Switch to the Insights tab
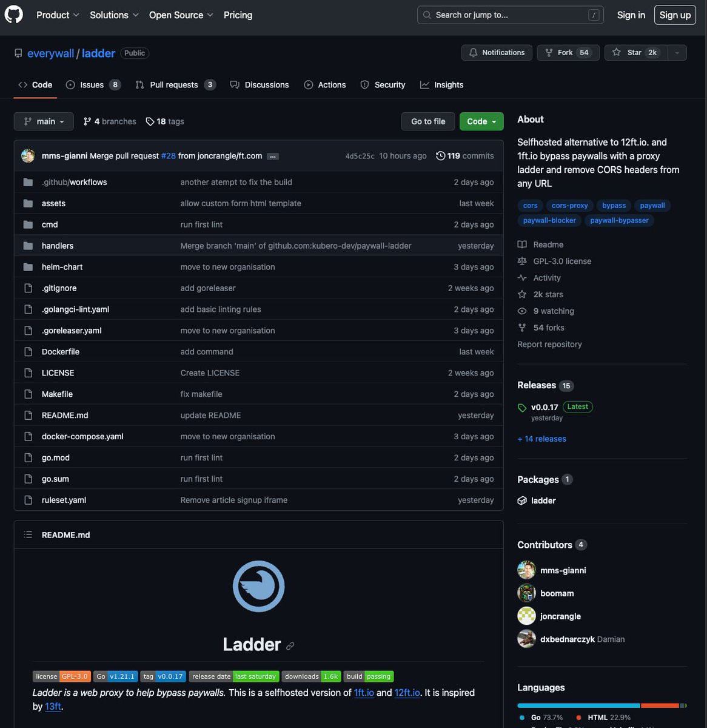Image resolution: width=707 pixels, height=728 pixels. coord(442,85)
